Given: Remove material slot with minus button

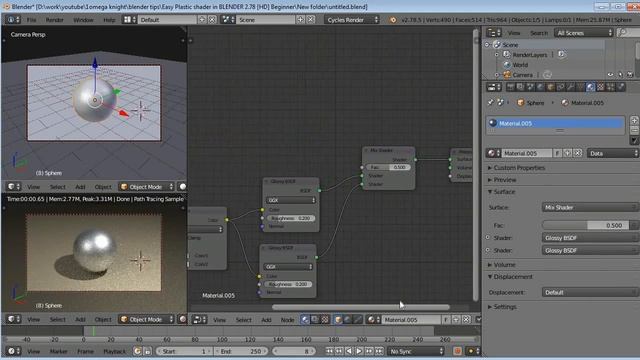Looking at the screenshot, I should coord(634,130).
